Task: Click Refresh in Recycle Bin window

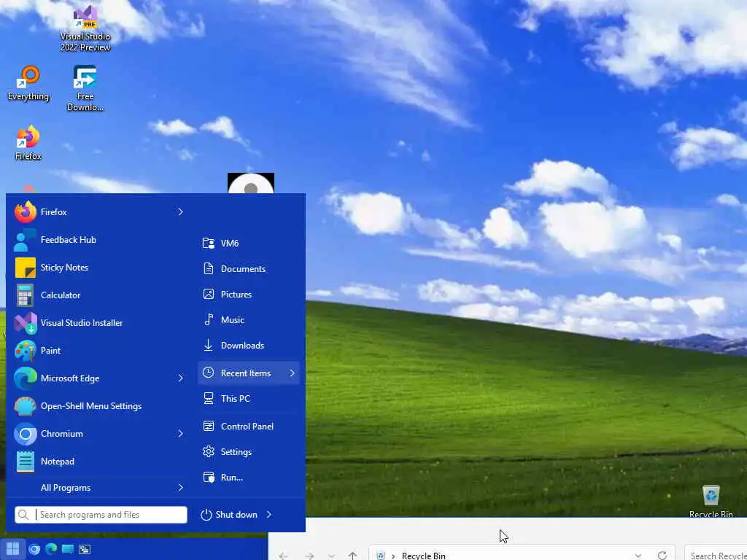Action: [662, 555]
